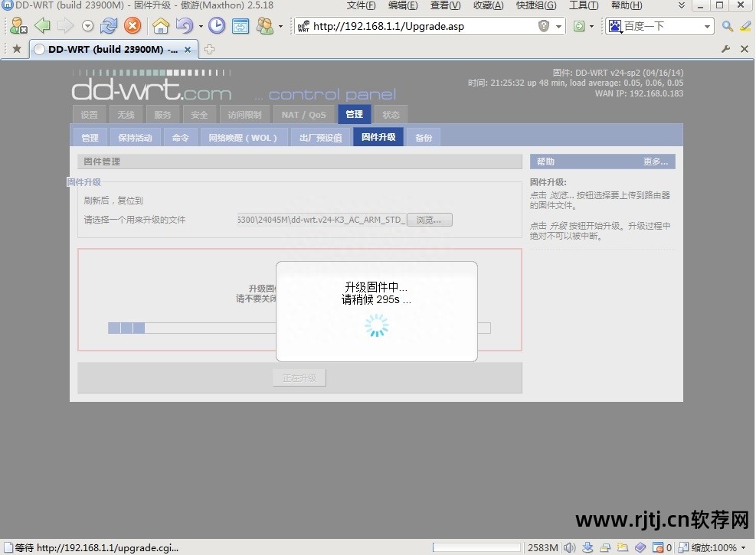Open the 保持活动 sub-tab
The image size is (756, 555).
[x=135, y=138]
